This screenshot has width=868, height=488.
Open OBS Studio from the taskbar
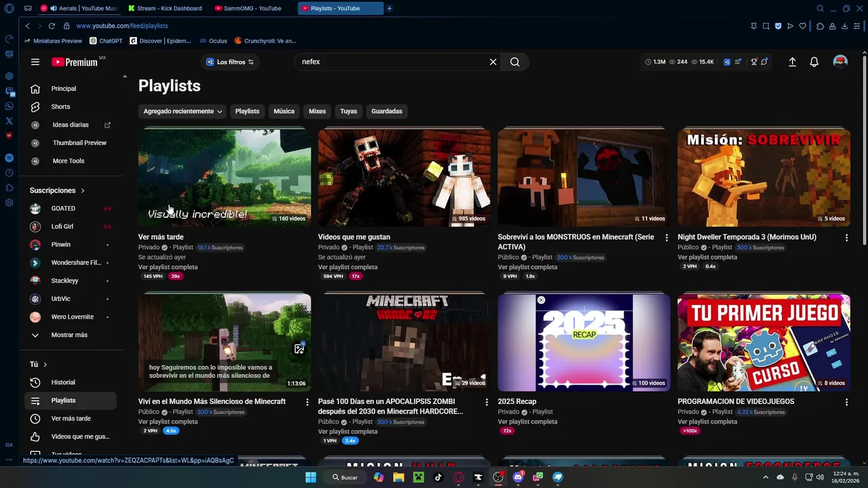(498, 477)
